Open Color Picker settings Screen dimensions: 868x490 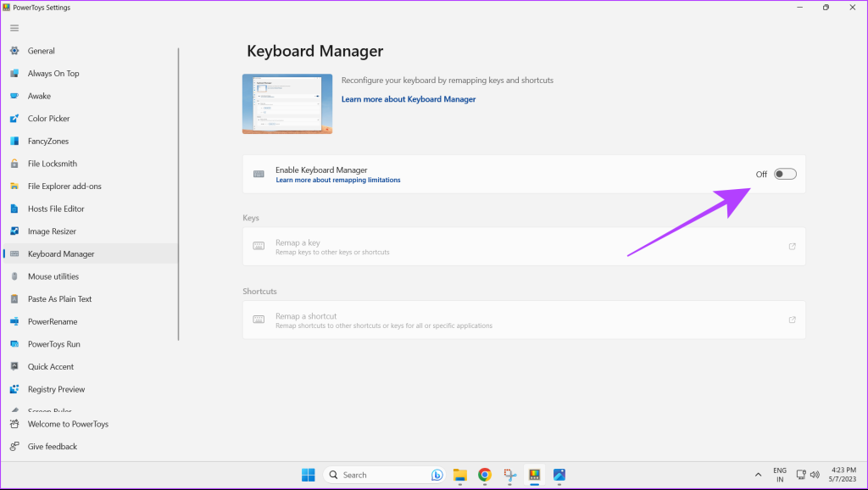(x=90, y=119)
